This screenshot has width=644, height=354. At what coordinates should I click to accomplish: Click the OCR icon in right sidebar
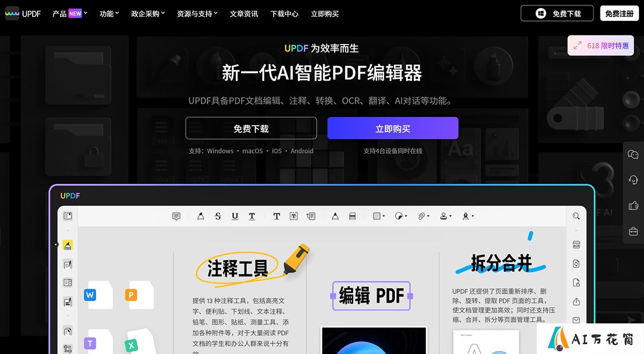pyautogui.click(x=576, y=245)
